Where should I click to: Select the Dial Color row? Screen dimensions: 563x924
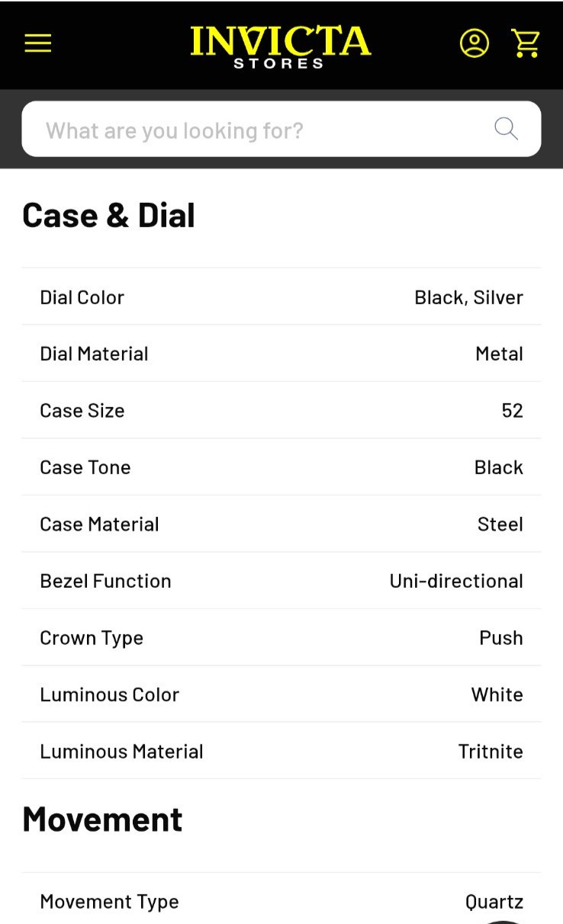(281, 297)
